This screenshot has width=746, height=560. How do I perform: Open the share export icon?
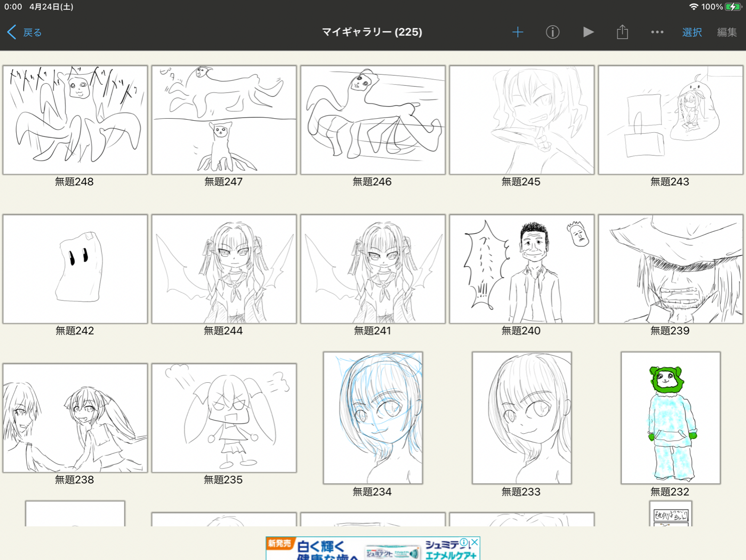(622, 32)
